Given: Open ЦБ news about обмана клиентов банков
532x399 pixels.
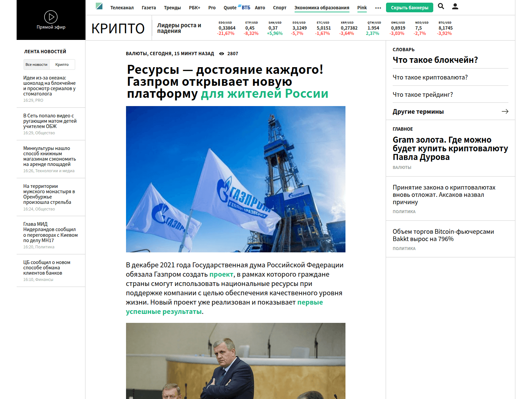Looking at the screenshot, I should point(47,268).
